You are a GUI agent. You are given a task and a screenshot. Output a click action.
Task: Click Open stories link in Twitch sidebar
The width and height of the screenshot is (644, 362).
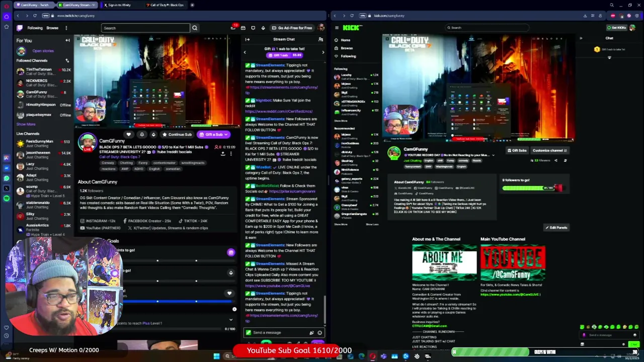[x=43, y=51]
